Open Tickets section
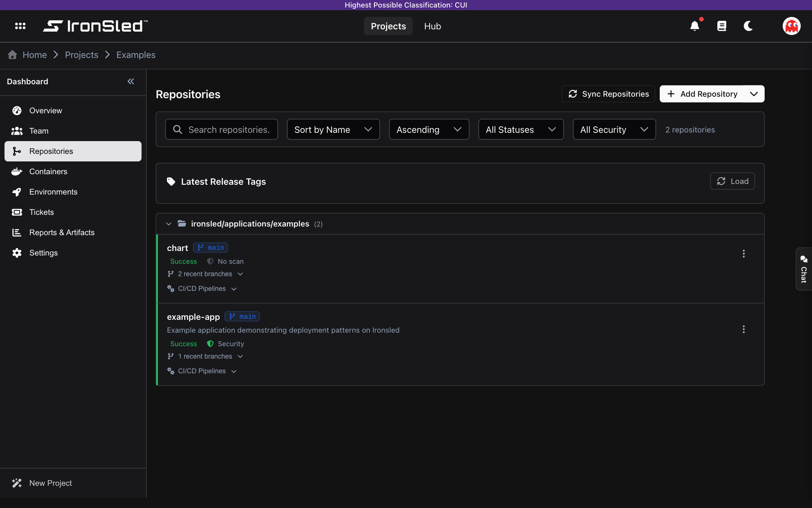This screenshot has height=508, width=812. pyautogui.click(x=73, y=212)
